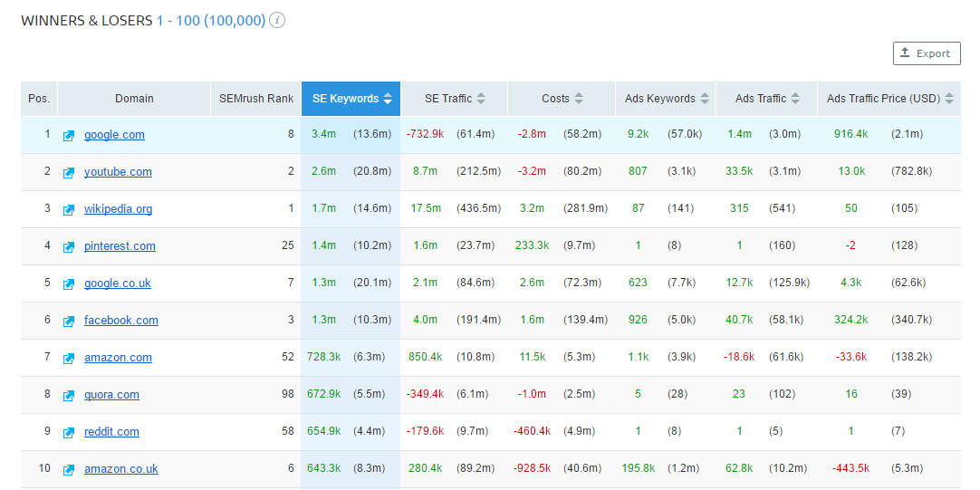Sort by SE Traffic column

(455, 99)
